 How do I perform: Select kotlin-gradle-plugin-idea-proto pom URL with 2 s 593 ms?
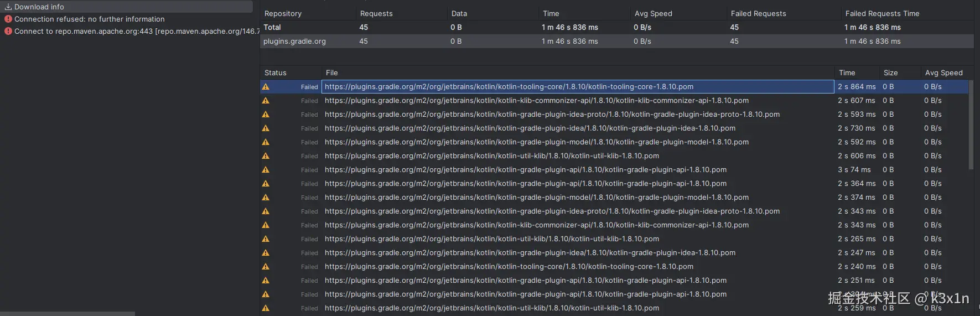tap(552, 115)
